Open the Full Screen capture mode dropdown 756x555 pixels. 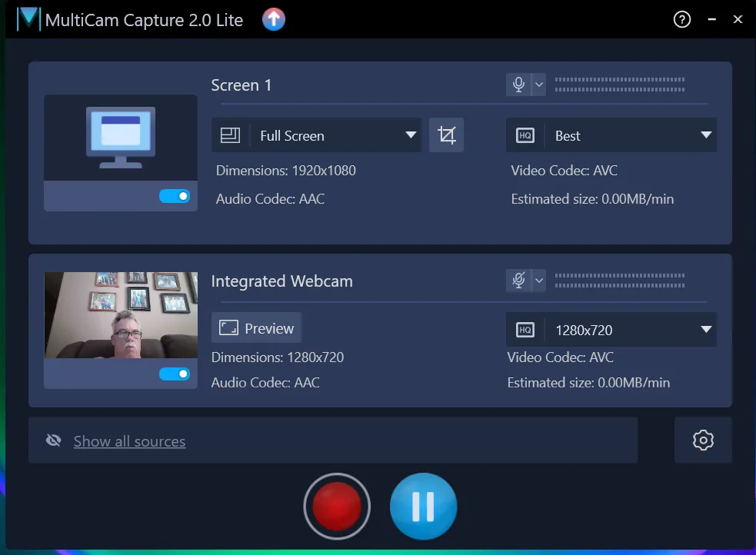click(317, 135)
